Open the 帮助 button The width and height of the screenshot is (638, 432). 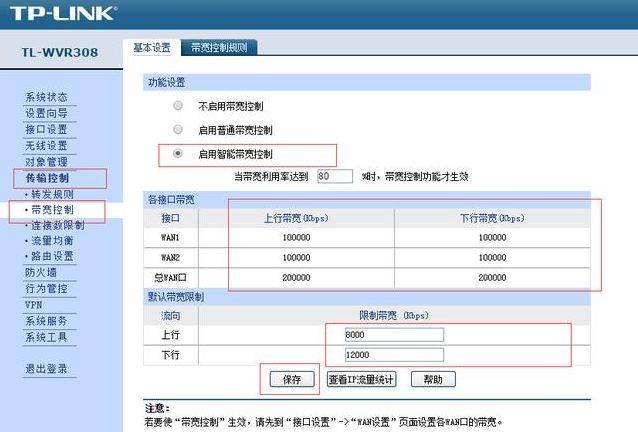click(x=433, y=380)
